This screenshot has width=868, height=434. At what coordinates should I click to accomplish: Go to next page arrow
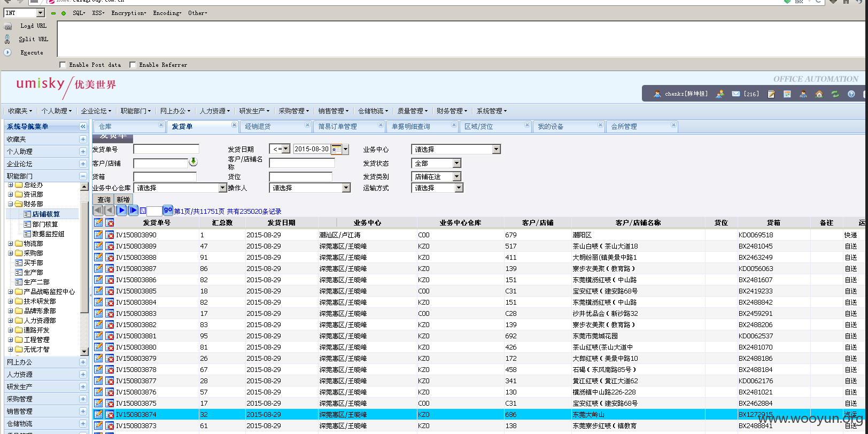(122, 211)
